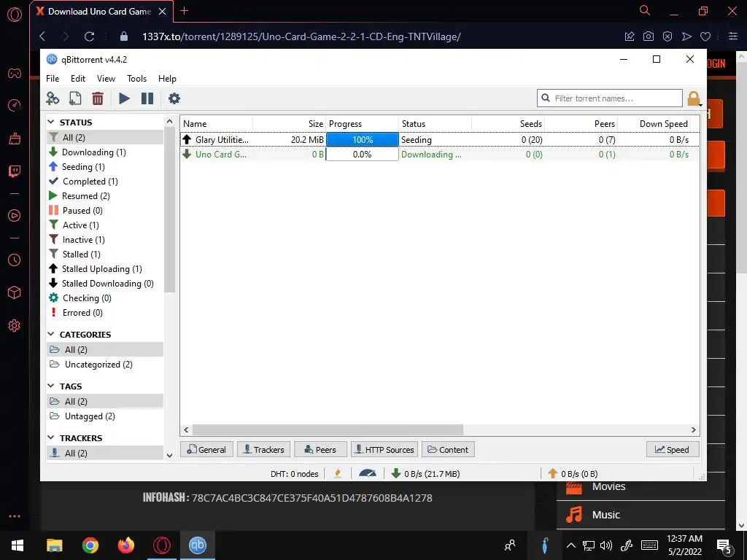Collapse the TRACKERS section
Screen dimensions: 747x560
coord(52,438)
